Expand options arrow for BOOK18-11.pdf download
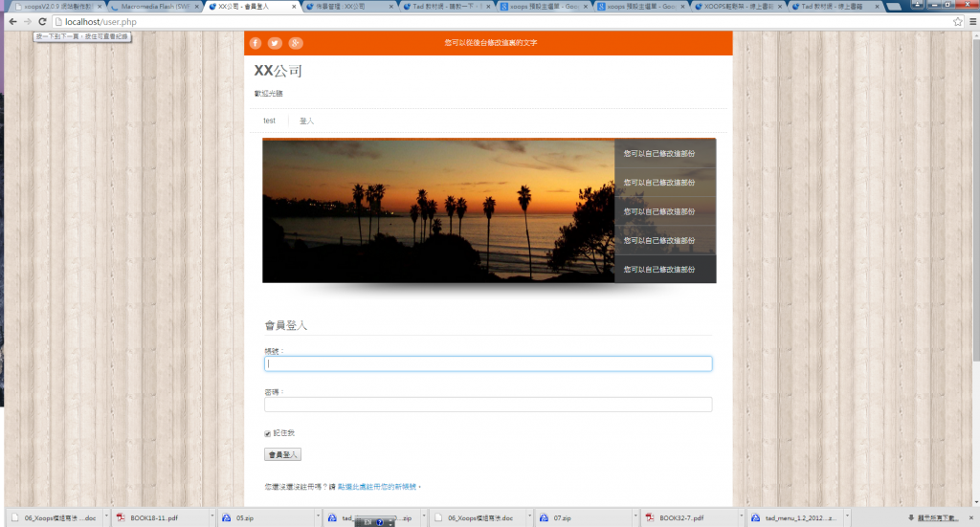 coord(212,517)
